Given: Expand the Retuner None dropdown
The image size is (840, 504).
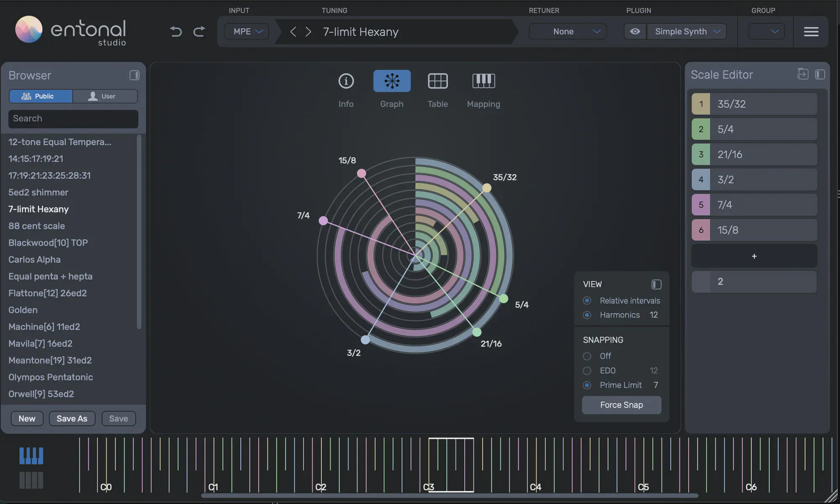Looking at the screenshot, I should (x=568, y=31).
